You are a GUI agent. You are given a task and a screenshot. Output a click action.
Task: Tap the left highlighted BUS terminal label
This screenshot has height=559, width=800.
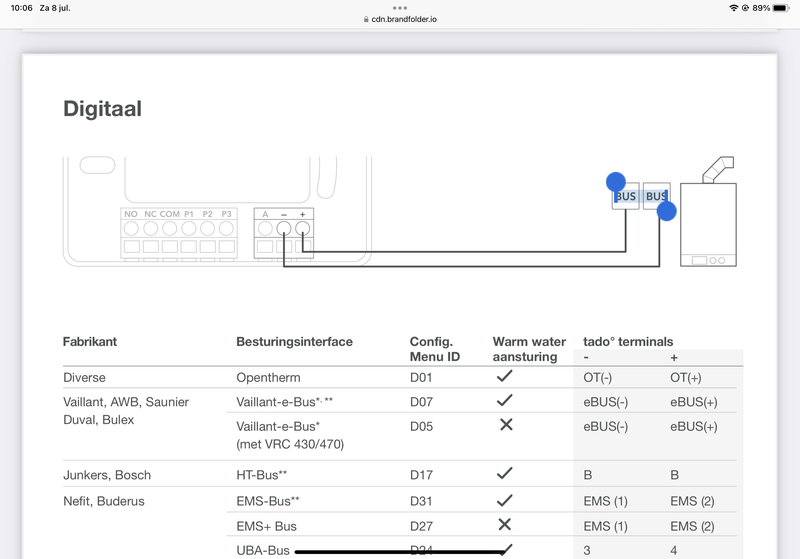click(x=626, y=196)
